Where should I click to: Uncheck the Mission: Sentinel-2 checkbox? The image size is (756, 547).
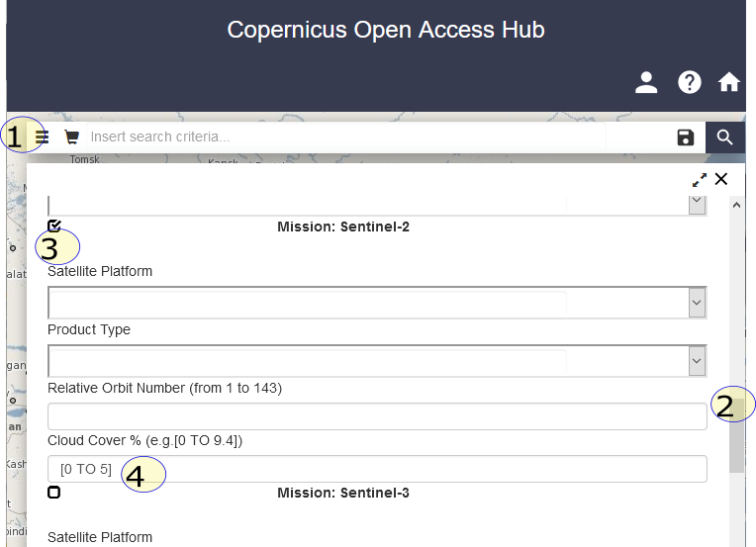(54, 227)
